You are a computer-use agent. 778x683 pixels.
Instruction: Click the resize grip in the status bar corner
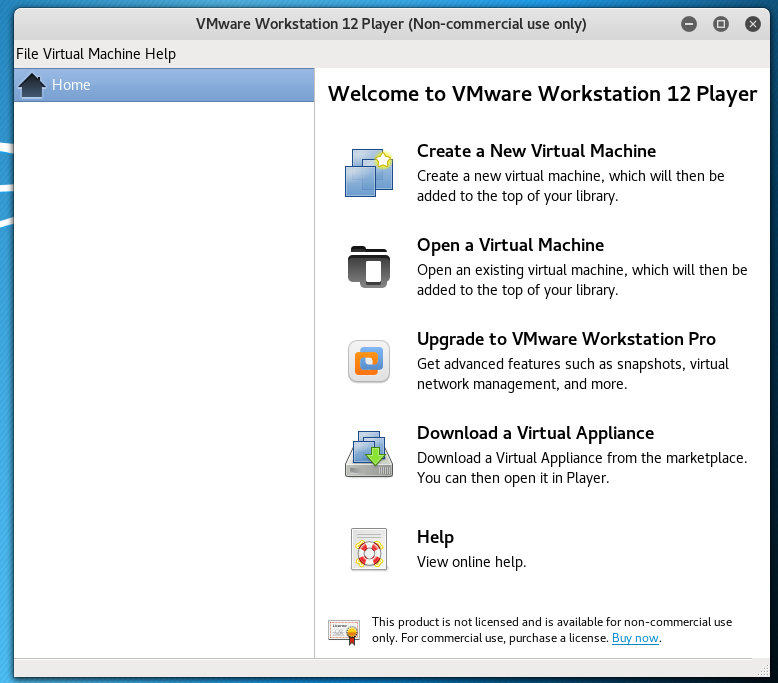[764, 671]
